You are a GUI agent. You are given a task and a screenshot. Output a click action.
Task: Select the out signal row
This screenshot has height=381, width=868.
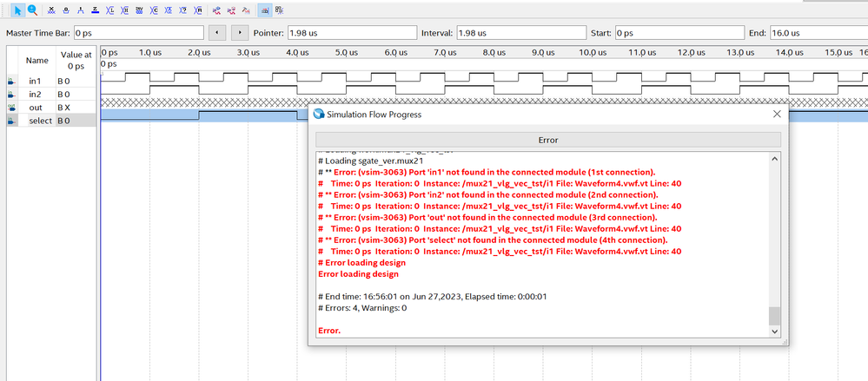[51, 108]
